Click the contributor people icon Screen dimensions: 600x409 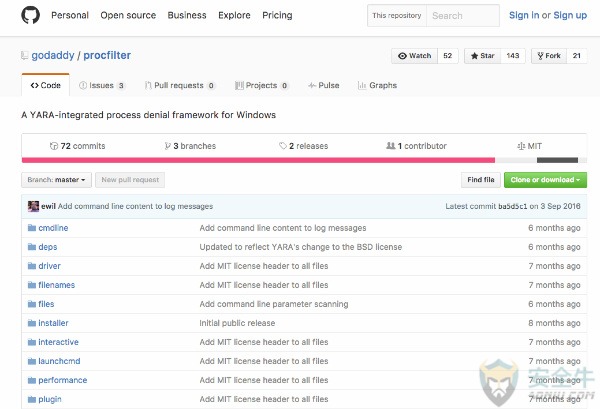point(391,146)
